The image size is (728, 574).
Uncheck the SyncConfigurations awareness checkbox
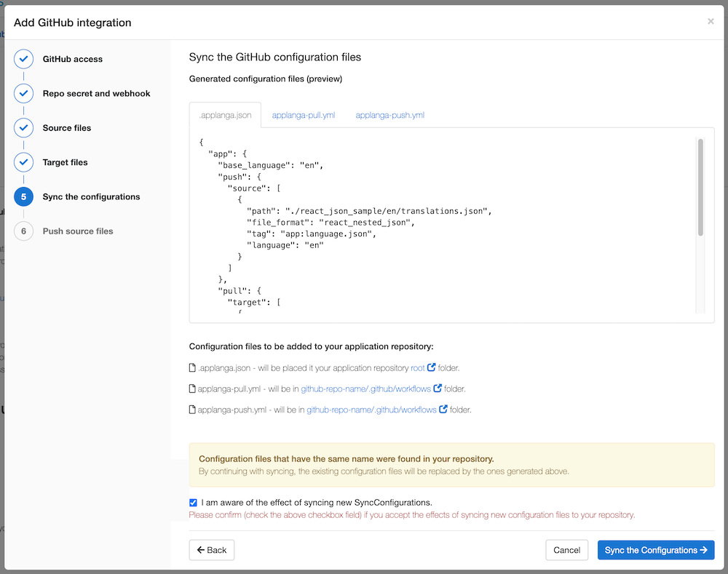click(193, 503)
